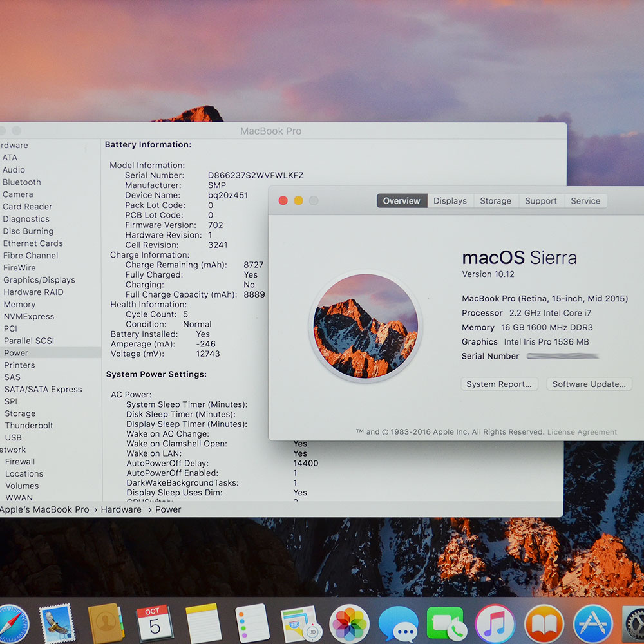The width and height of the screenshot is (644, 644).
Task: Open the Support tab
Action: click(x=541, y=201)
